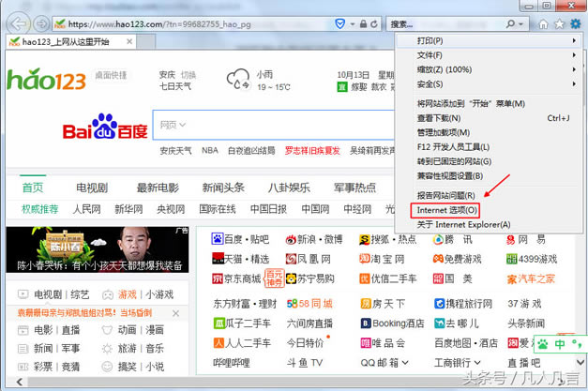Select F12 开发人员工具(L)
The image size is (588, 391).
(489, 147)
